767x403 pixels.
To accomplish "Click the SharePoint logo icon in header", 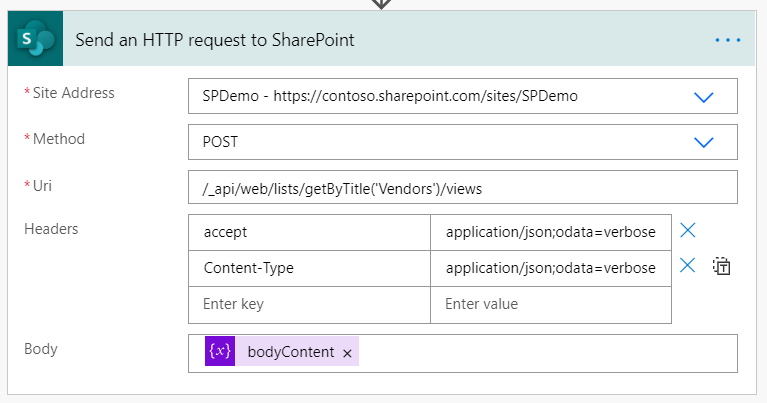I will 35,40.
